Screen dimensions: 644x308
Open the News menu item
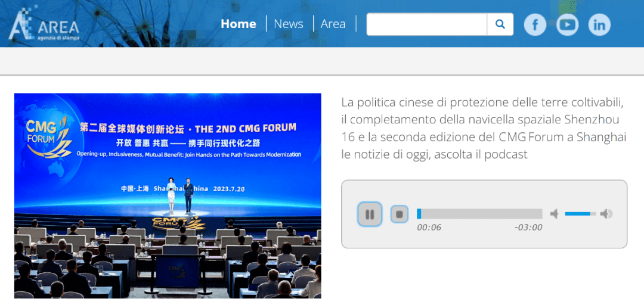tap(289, 24)
